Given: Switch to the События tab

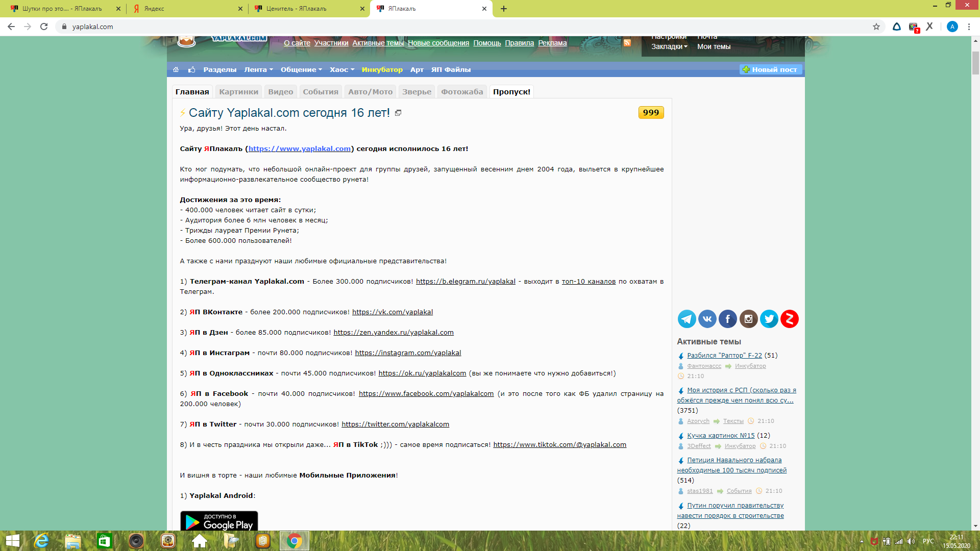Looking at the screenshot, I should (321, 92).
